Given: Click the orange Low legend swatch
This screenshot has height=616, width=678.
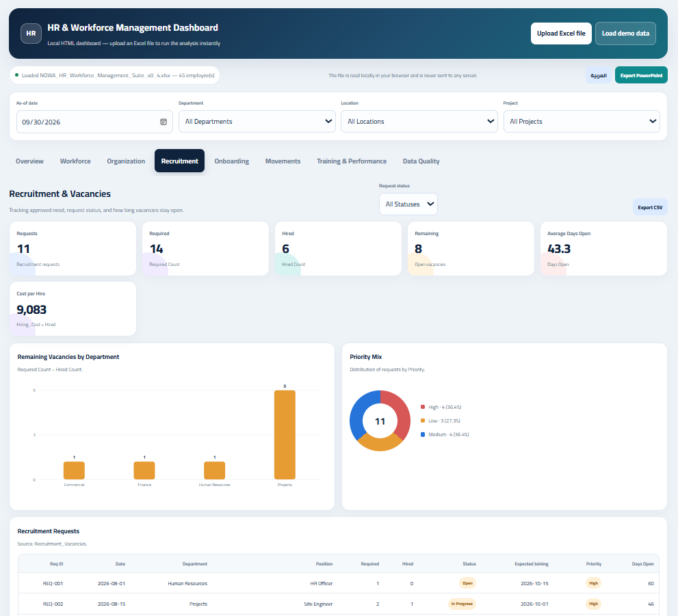Looking at the screenshot, I should (x=423, y=420).
